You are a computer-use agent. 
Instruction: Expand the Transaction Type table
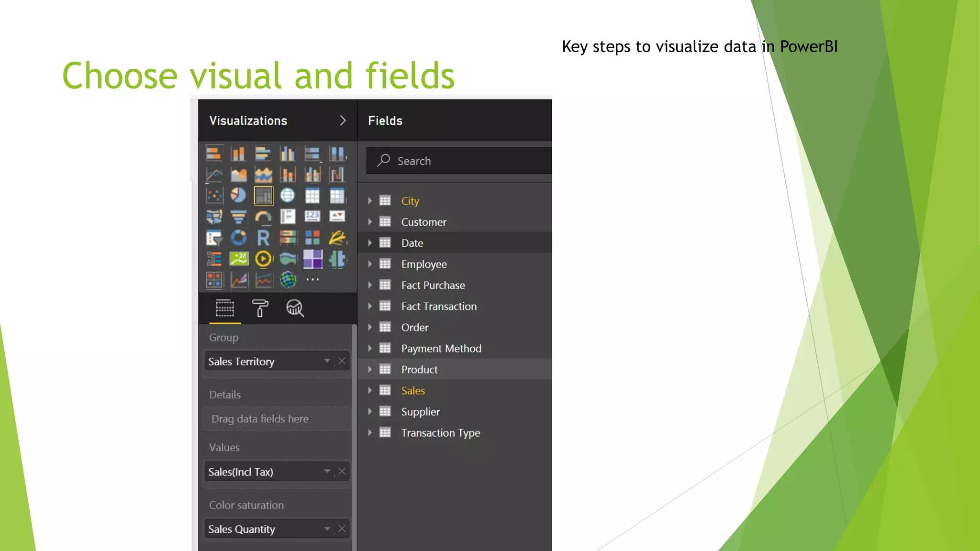[370, 432]
